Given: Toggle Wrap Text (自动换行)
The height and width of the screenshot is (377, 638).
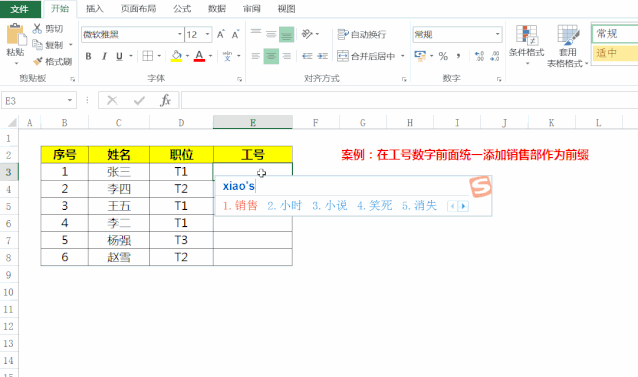Looking at the screenshot, I should [x=362, y=35].
